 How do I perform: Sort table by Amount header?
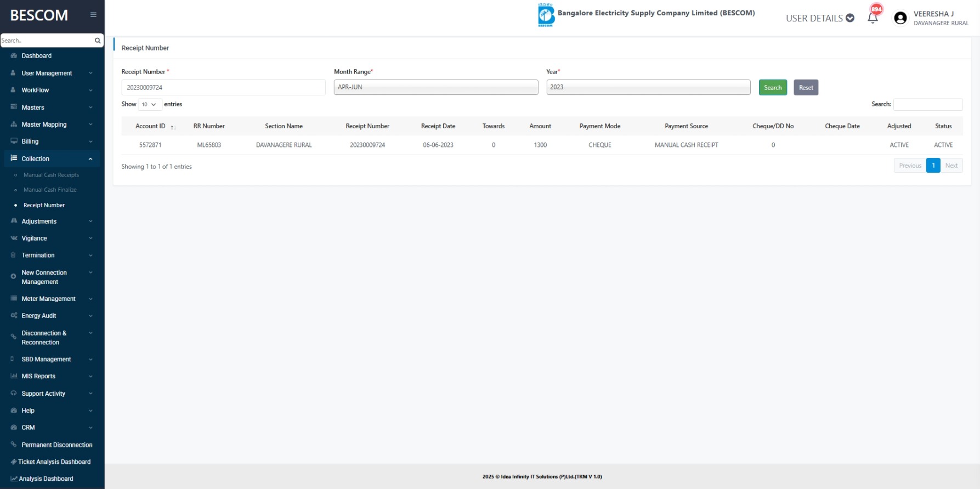coord(540,126)
